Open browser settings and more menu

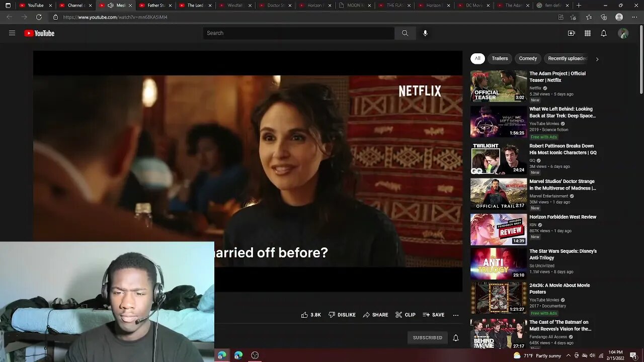(x=634, y=17)
